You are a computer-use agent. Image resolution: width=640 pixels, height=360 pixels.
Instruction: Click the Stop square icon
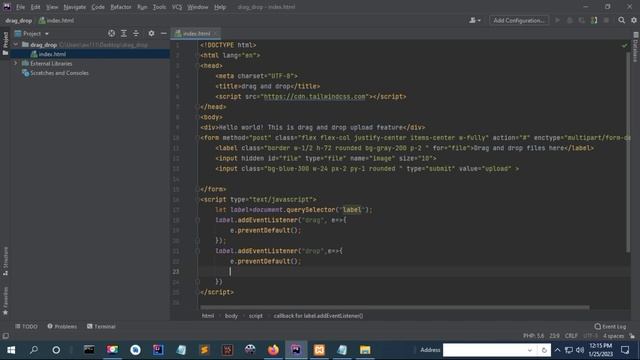(x=606, y=20)
